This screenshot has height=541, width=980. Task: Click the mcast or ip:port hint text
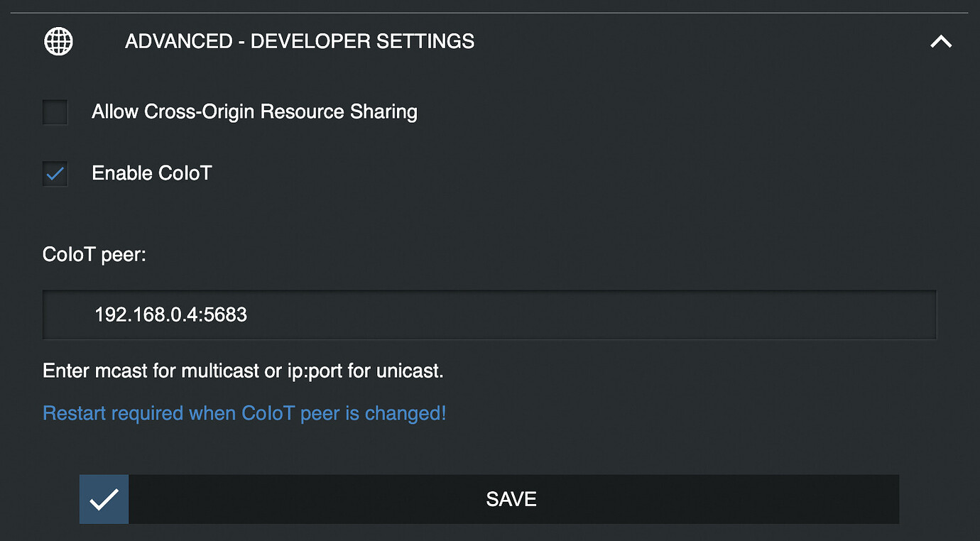coord(243,371)
